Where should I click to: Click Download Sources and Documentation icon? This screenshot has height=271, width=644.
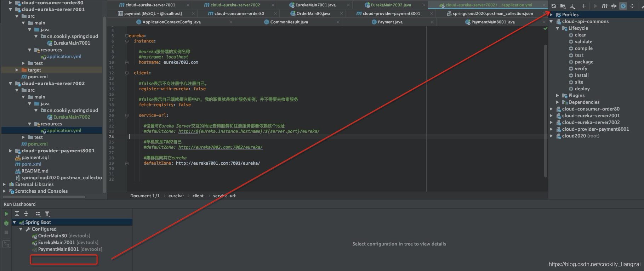click(572, 6)
